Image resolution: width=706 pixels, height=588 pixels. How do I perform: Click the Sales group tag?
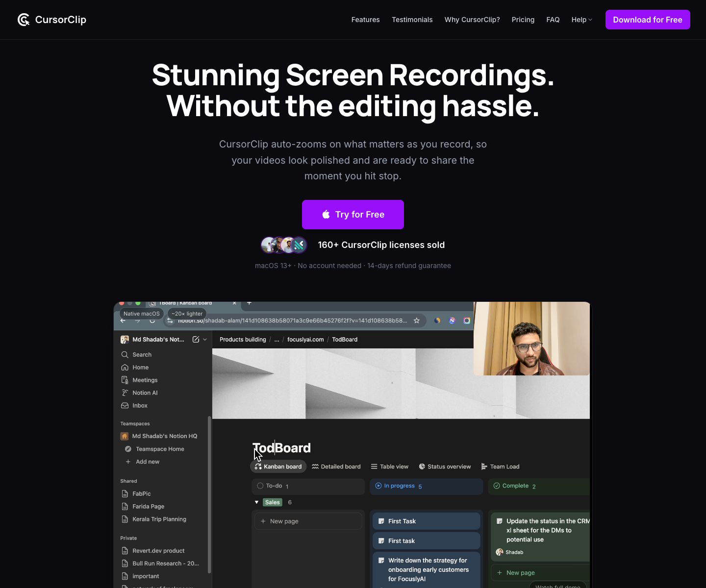[272, 502]
